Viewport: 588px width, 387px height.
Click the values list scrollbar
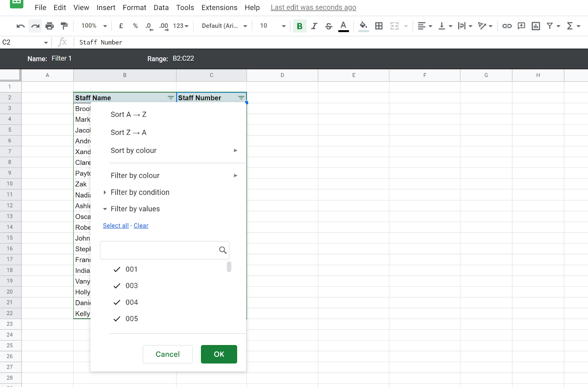click(x=229, y=267)
